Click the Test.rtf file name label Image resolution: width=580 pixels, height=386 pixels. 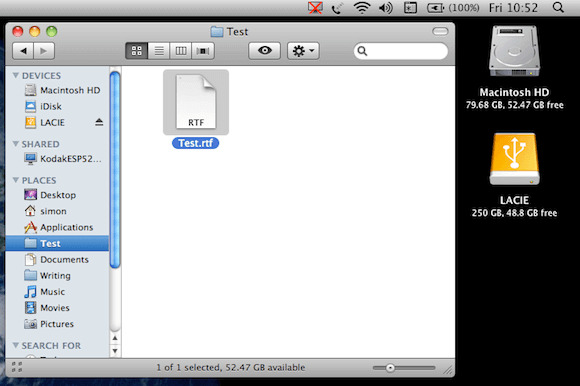click(196, 143)
